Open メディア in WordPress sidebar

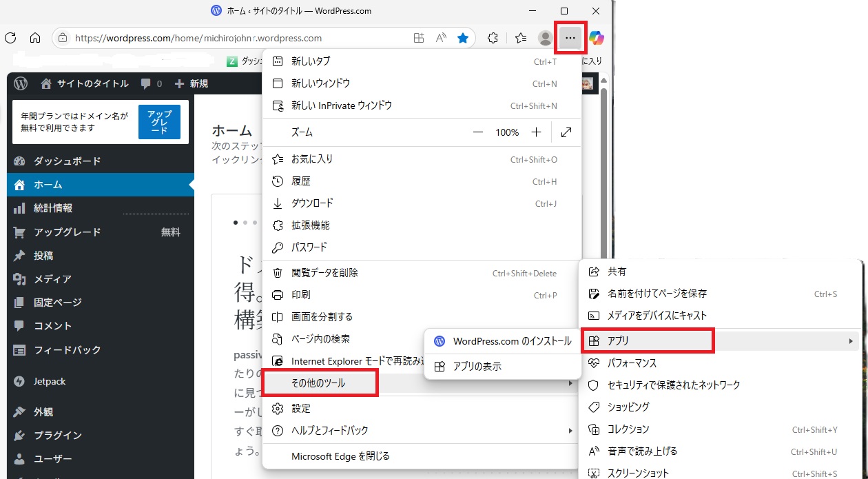point(101,279)
